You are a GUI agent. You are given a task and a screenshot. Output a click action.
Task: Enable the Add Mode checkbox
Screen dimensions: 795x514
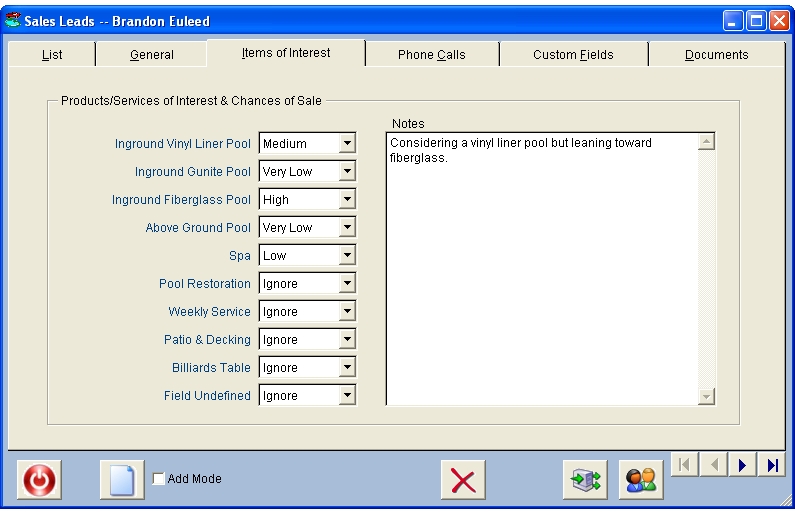pos(159,479)
